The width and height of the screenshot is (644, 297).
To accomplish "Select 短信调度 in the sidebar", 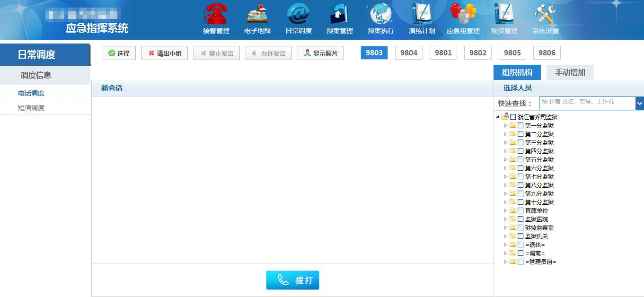I will [31, 108].
